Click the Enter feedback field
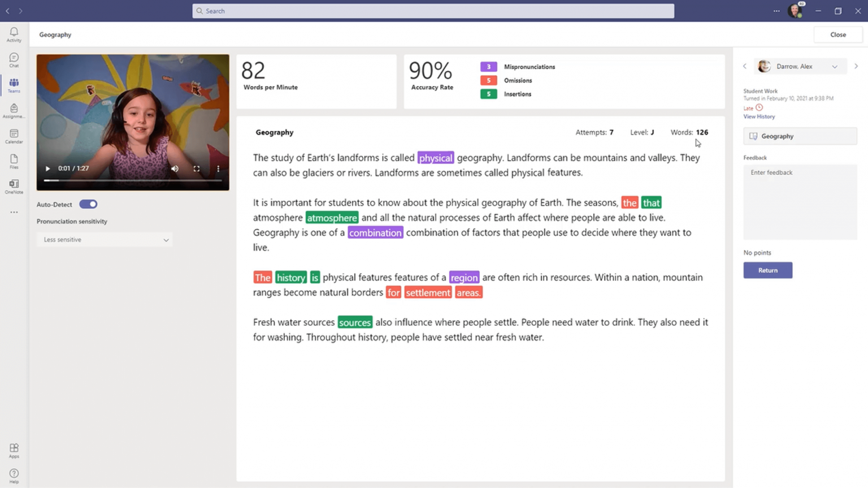The width and height of the screenshot is (868, 488). (x=800, y=201)
